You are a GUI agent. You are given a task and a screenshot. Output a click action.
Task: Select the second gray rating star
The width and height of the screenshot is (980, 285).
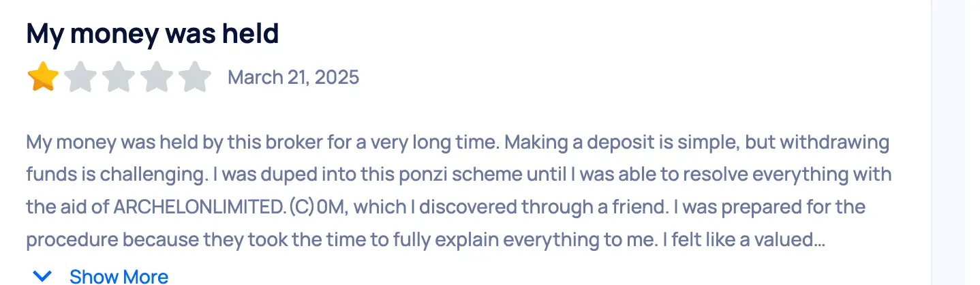tap(81, 76)
